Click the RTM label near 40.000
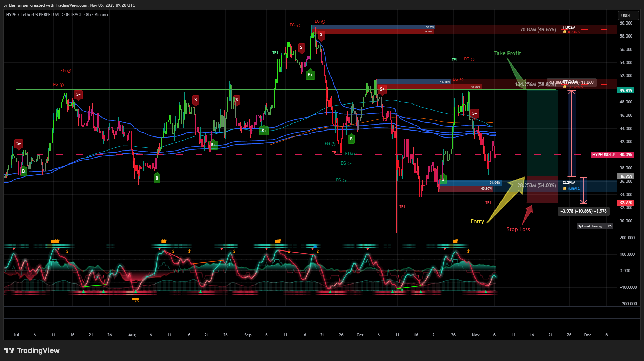644x361 pixels. pos(351,154)
